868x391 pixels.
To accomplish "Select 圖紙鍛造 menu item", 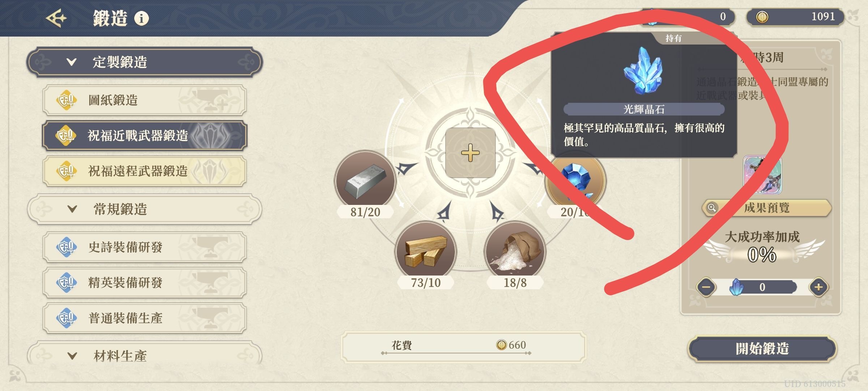I will click(x=145, y=100).
